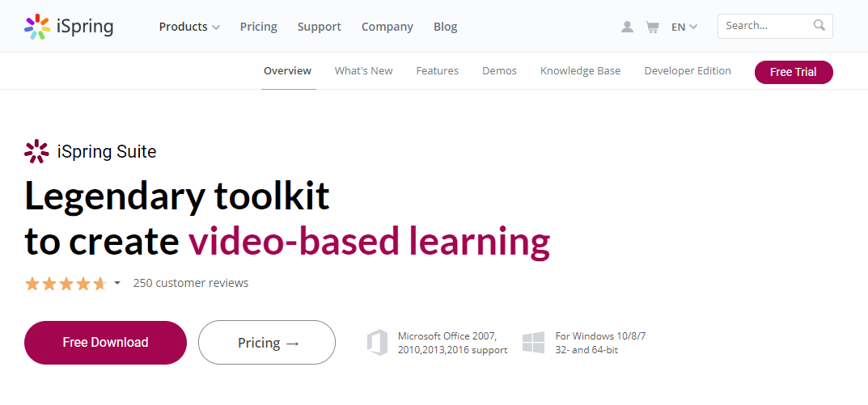This screenshot has width=868, height=405.
Task: Click the Microsoft Office icon
Action: pos(377,343)
